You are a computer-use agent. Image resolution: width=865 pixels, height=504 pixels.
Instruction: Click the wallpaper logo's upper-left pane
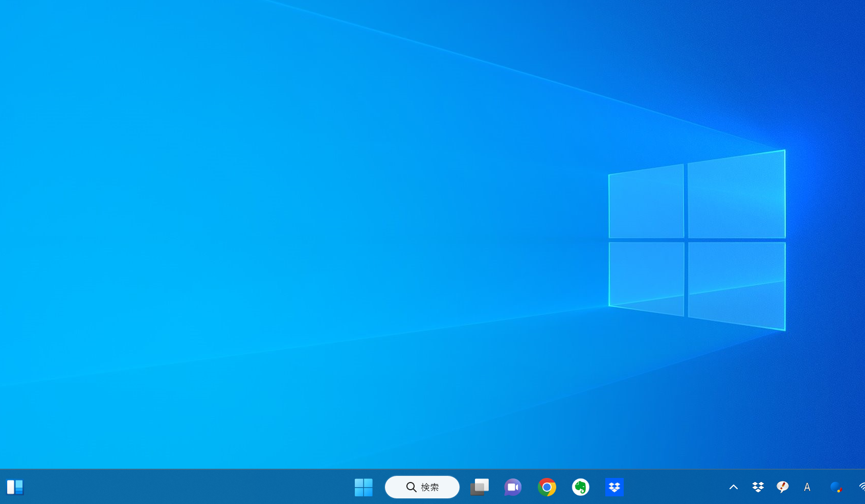coord(646,202)
